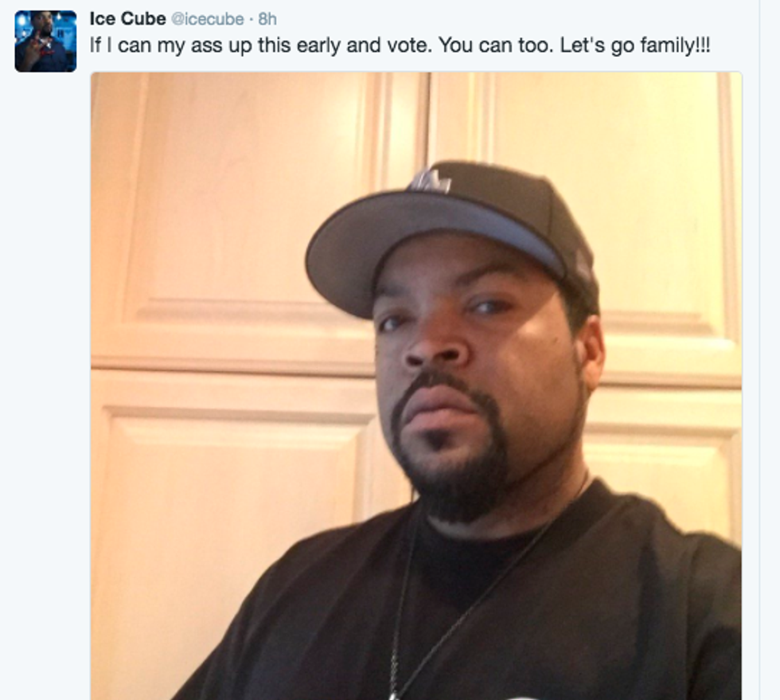The width and height of the screenshot is (780, 700).
Task: Click "Let's go family!!!" in the tweet text
Action: (x=635, y=46)
